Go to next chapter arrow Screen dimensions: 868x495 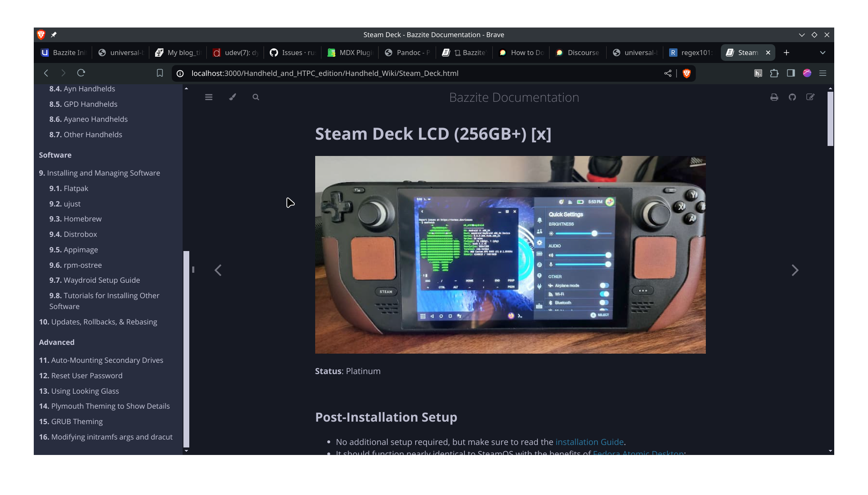(x=795, y=270)
